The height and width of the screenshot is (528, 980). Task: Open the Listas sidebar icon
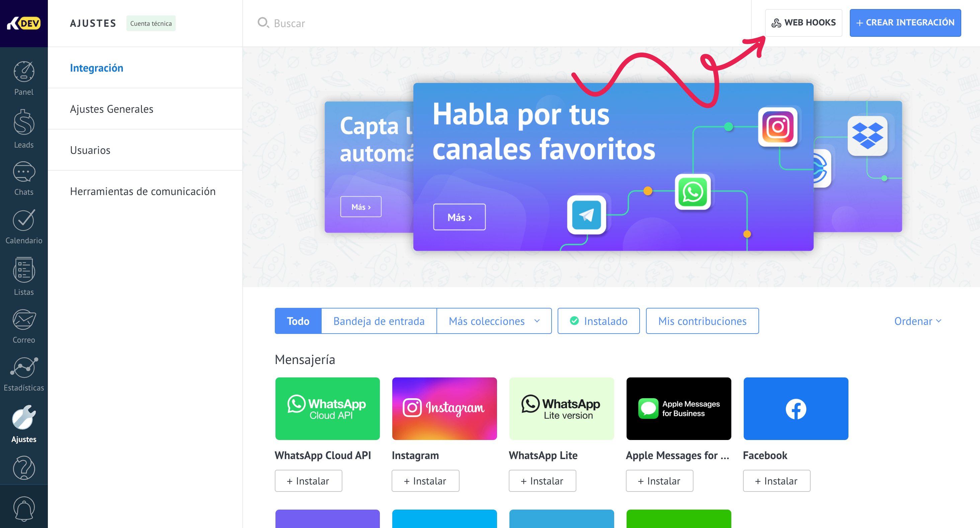[23, 270]
